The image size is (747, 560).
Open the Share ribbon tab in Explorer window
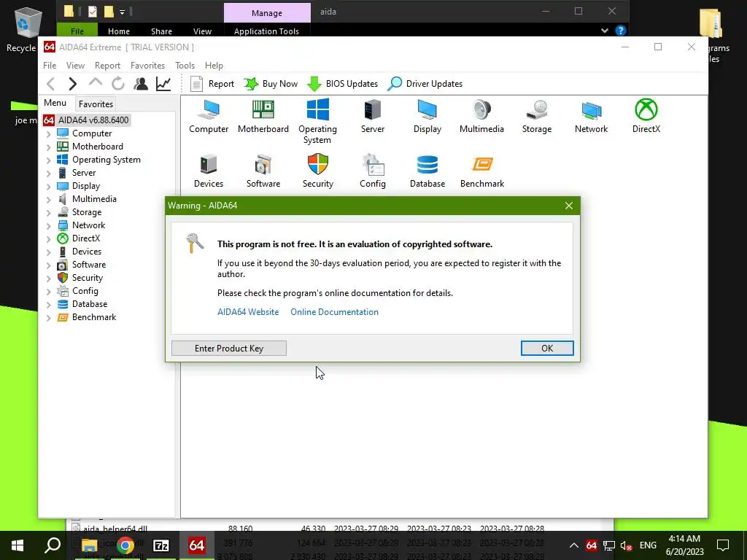[x=161, y=31]
